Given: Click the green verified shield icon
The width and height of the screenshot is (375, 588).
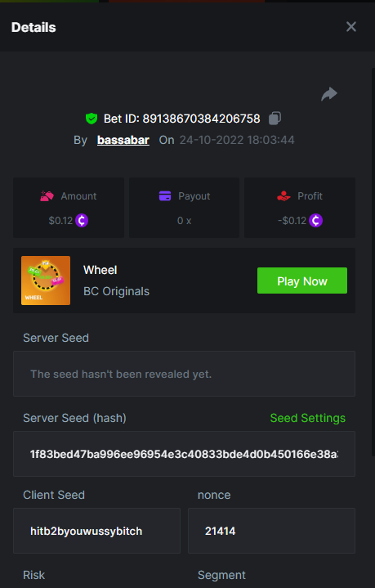Looking at the screenshot, I should tap(92, 119).
